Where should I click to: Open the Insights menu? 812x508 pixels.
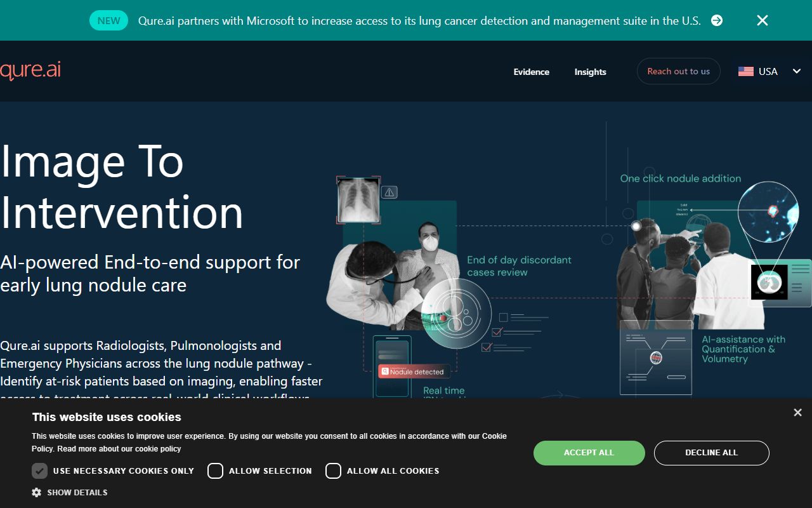[x=590, y=72]
